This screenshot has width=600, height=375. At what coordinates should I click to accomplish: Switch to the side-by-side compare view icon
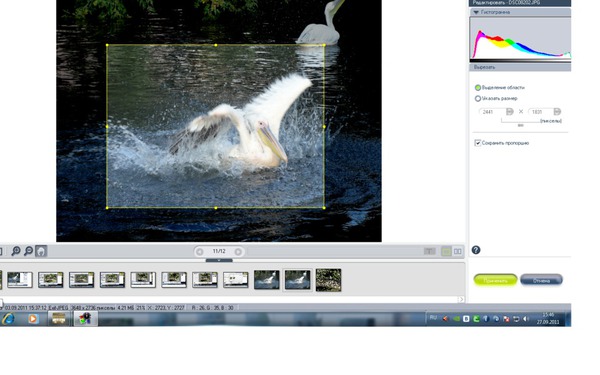[458, 251]
